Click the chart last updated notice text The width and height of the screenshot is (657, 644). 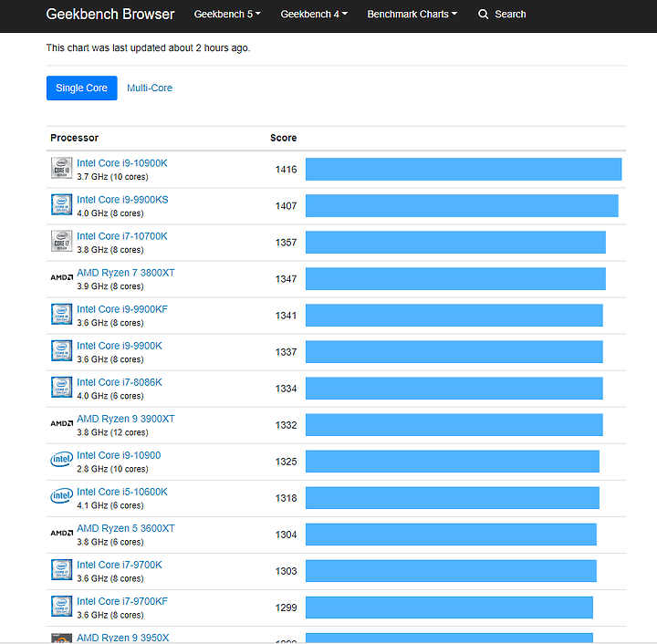click(149, 47)
